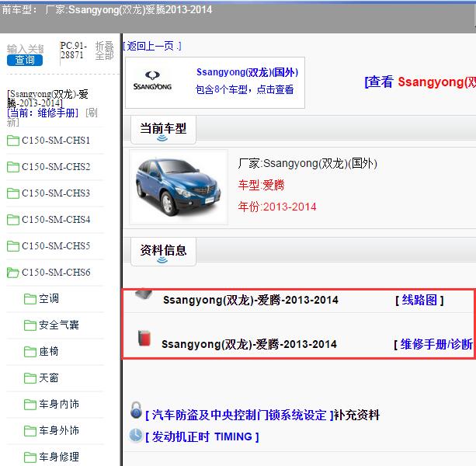Open 汽车防盗及中央控制门锁系统设定 link
The image size is (476, 466).
(239, 415)
